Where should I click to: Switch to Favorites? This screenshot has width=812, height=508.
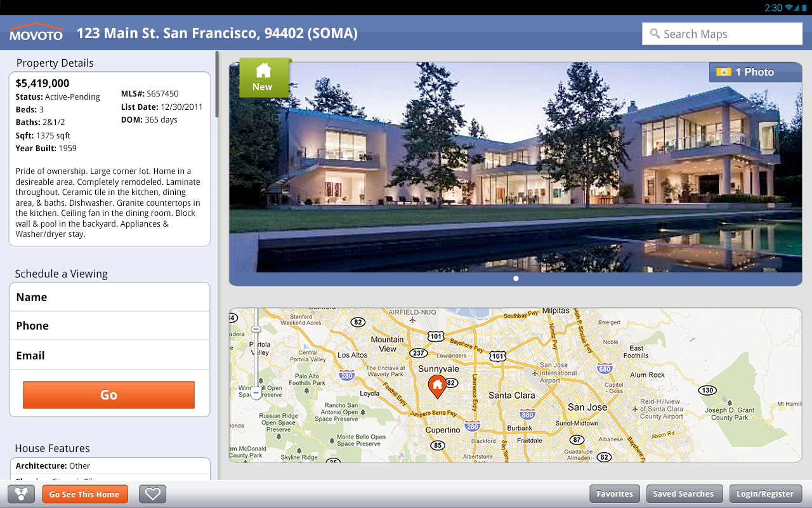(x=614, y=493)
